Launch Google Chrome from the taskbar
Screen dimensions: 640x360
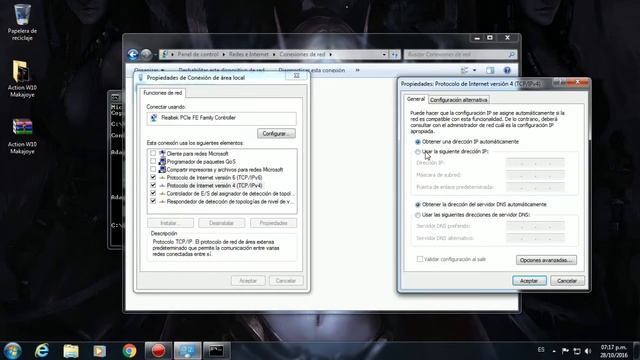click(129, 351)
